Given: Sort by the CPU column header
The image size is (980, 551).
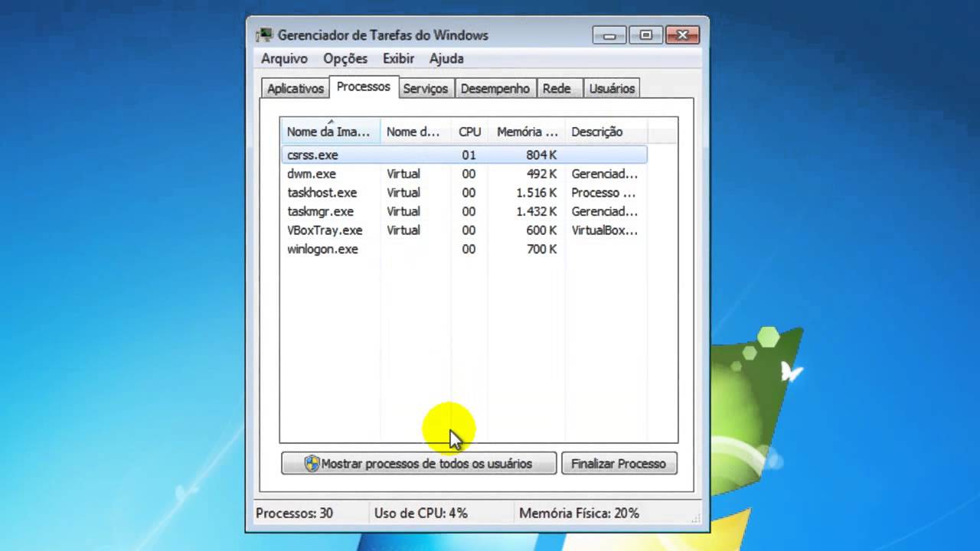Looking at the screenshot, I should pos(470,132).
